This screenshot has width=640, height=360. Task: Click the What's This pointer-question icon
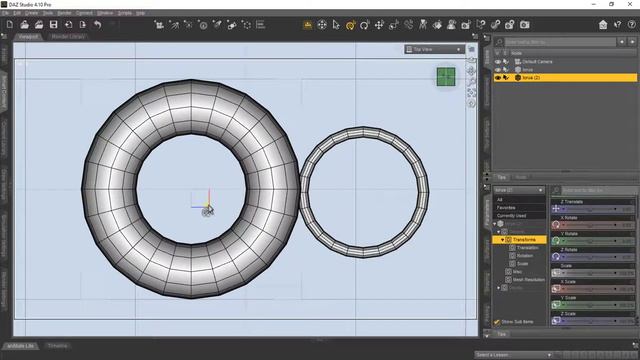tap(617, 25)
